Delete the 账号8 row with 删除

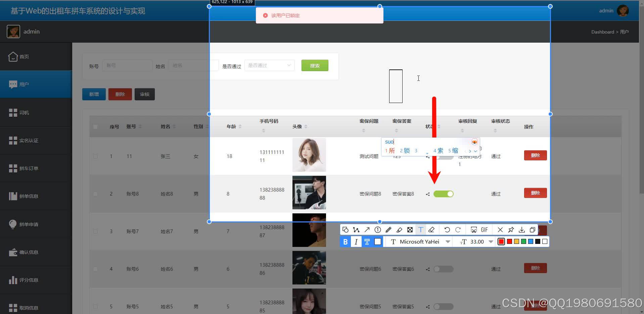pyautogui.click(x=536, y=193)
